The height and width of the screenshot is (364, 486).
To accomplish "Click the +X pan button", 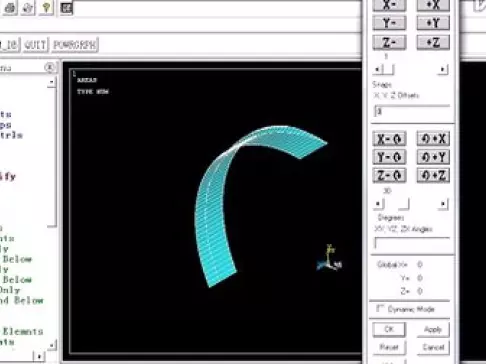I will (433, 5).
